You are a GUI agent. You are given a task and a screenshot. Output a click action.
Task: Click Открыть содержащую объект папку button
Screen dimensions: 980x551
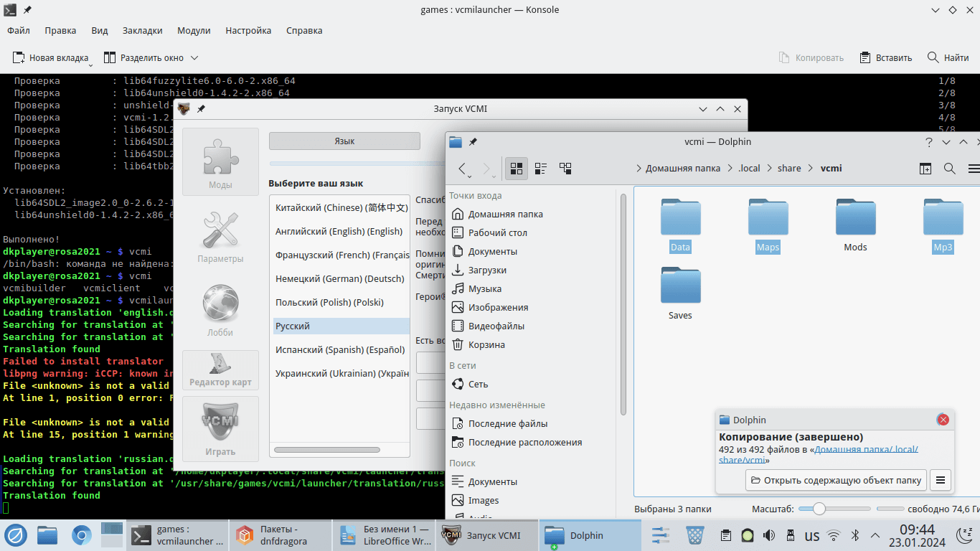coord(836,480)
